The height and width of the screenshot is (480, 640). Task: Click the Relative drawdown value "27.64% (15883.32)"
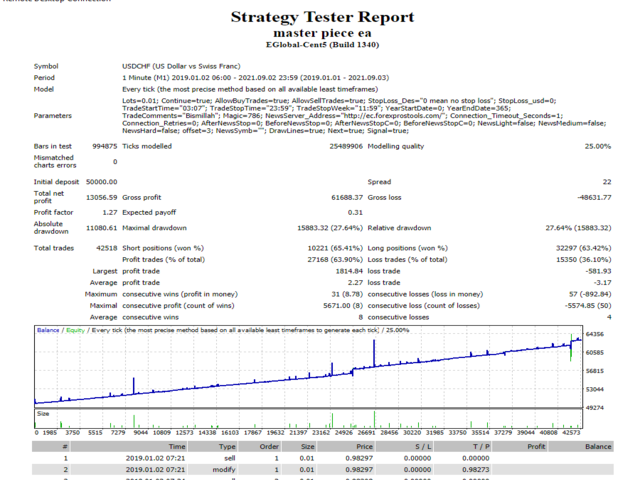[x=578, y=228]
